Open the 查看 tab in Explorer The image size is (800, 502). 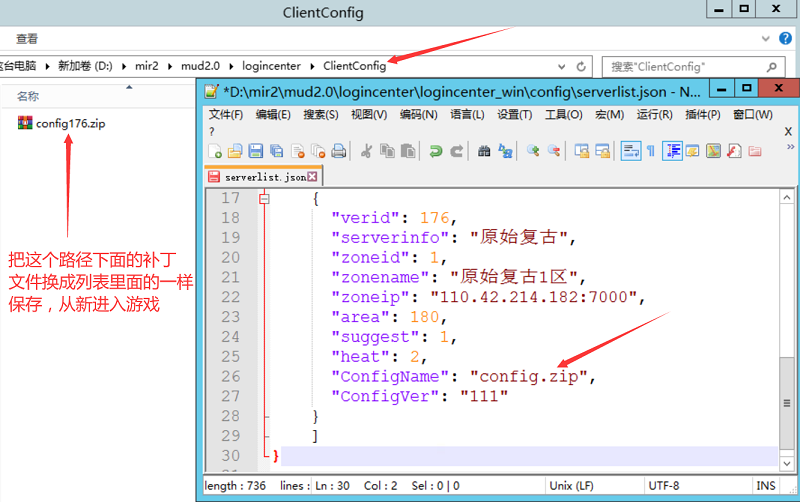tap(27, 39)
